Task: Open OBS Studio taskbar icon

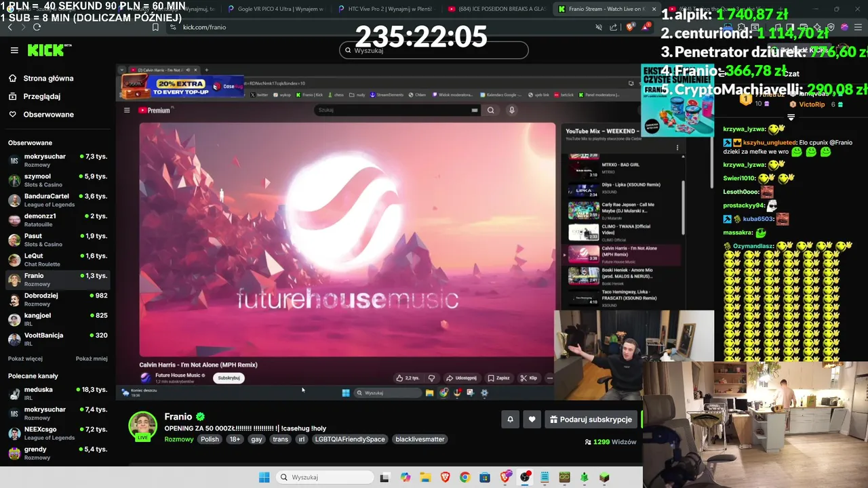Action: click(x=525, y=477)
